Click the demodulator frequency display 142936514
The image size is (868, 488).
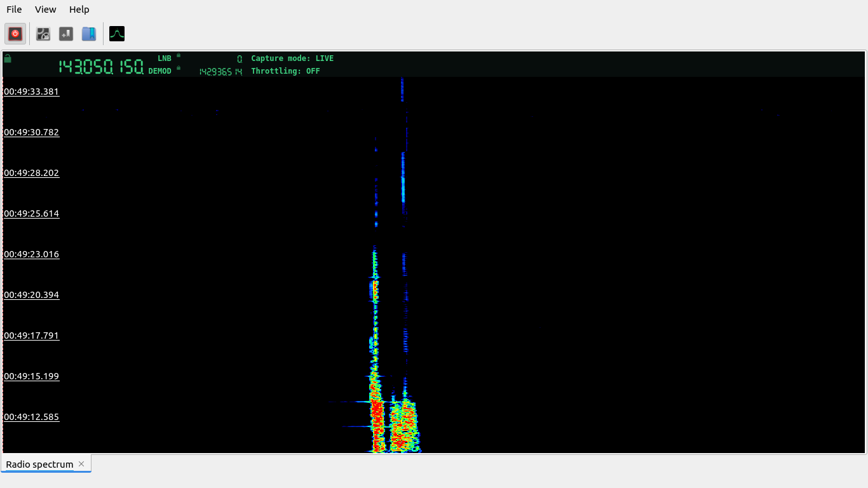click(x=220, y=72)
